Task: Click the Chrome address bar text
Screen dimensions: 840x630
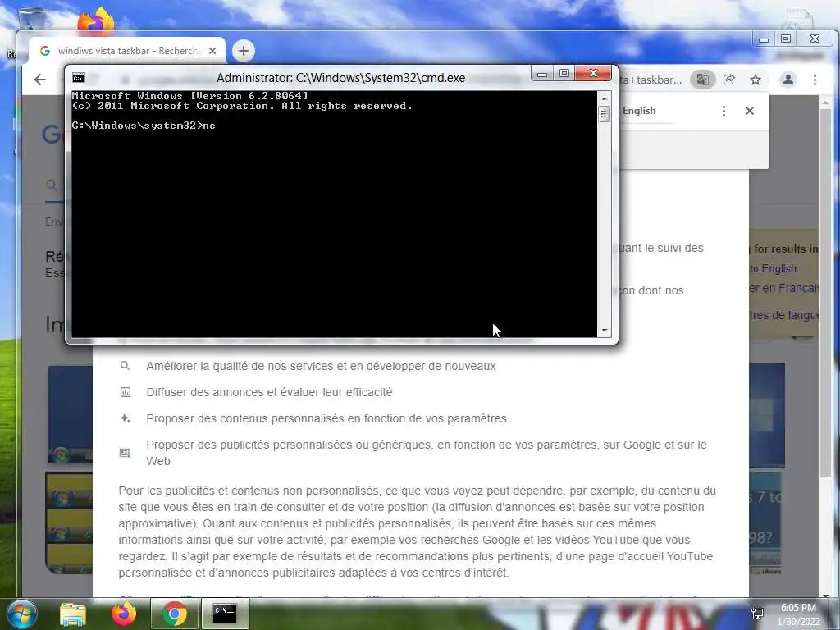Action: (651, 80)
